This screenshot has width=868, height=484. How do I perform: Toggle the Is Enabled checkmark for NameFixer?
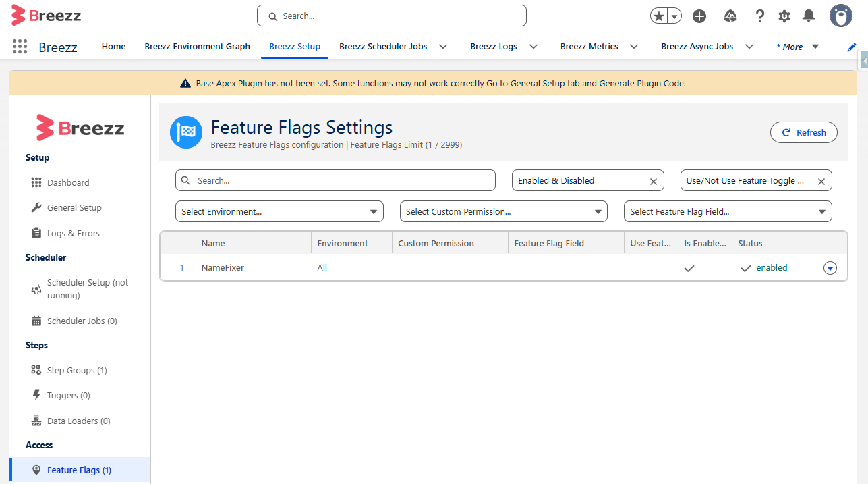click(x=689, y=268)
